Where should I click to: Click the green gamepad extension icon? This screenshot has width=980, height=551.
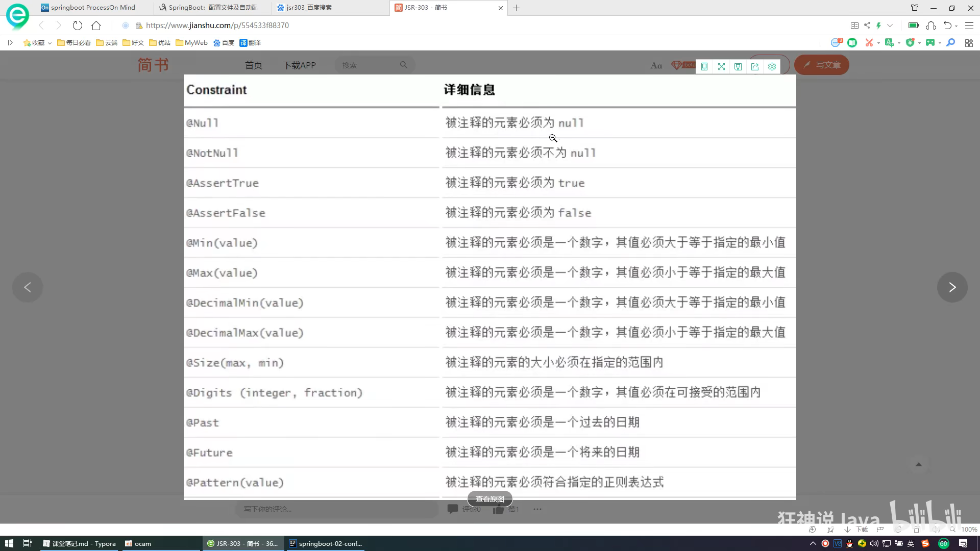(930, 43)
